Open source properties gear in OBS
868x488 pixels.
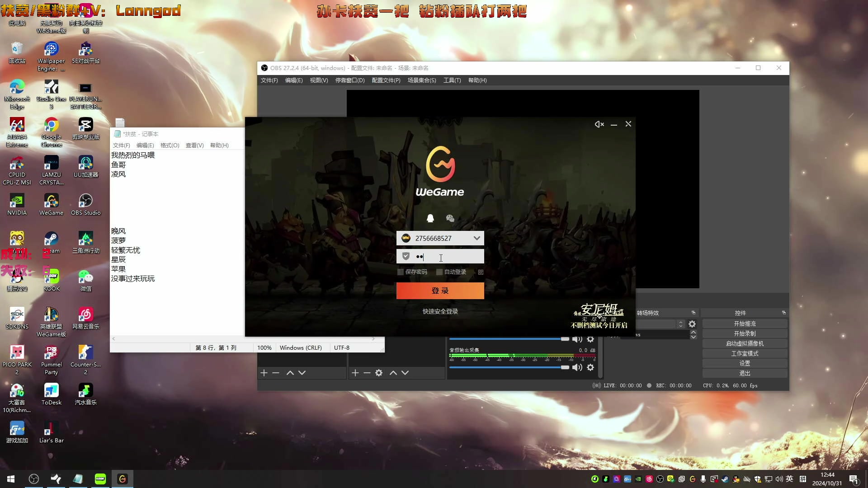(379, 373)
